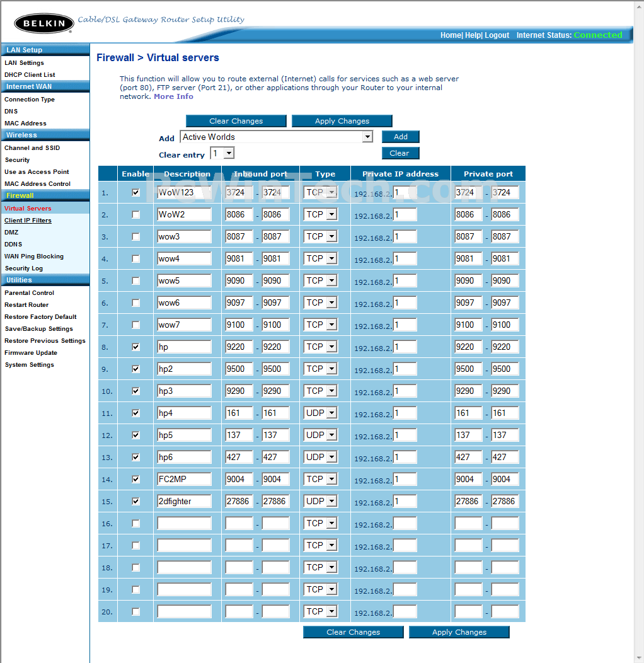Open the Clear entry number dropdown

[222, 153]
